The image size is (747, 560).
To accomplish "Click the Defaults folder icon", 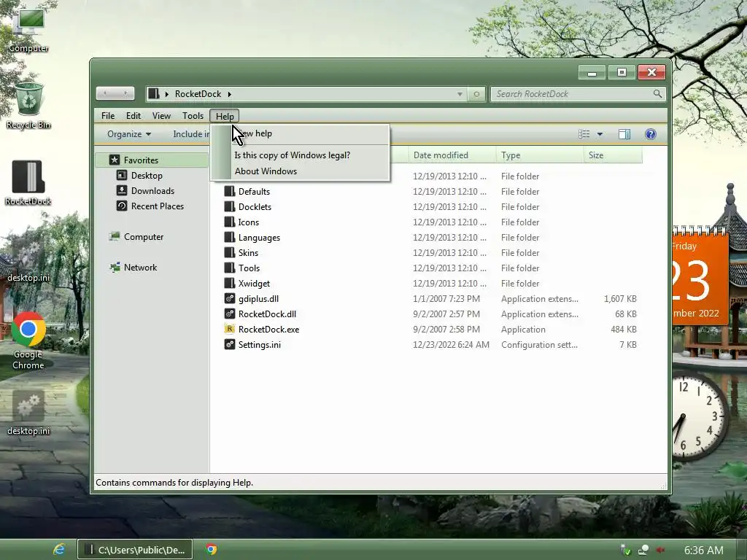I will pos(230,192).
